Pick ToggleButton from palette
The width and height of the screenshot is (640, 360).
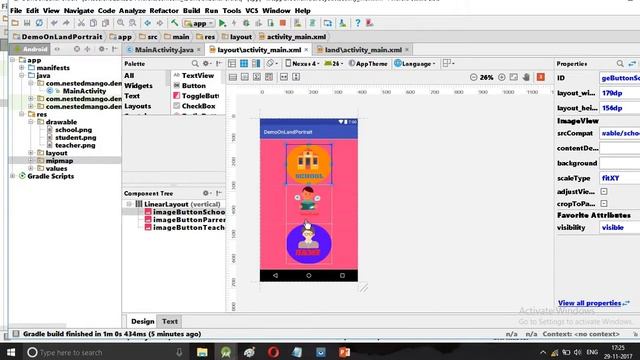click(x=196, y=96)
